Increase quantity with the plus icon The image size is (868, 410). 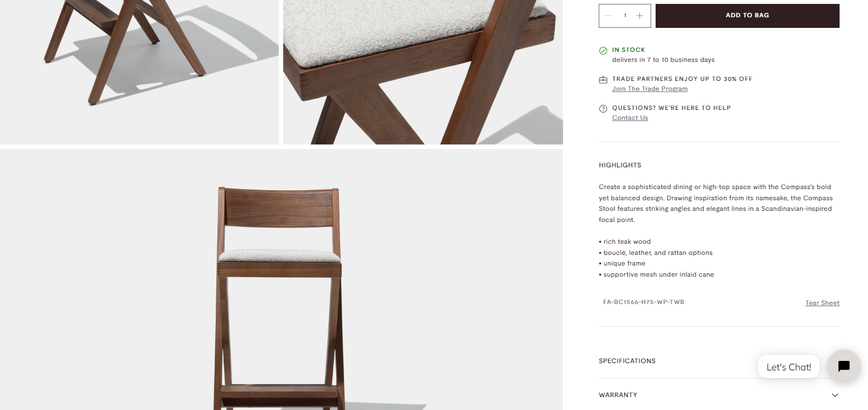click(639, 16)
